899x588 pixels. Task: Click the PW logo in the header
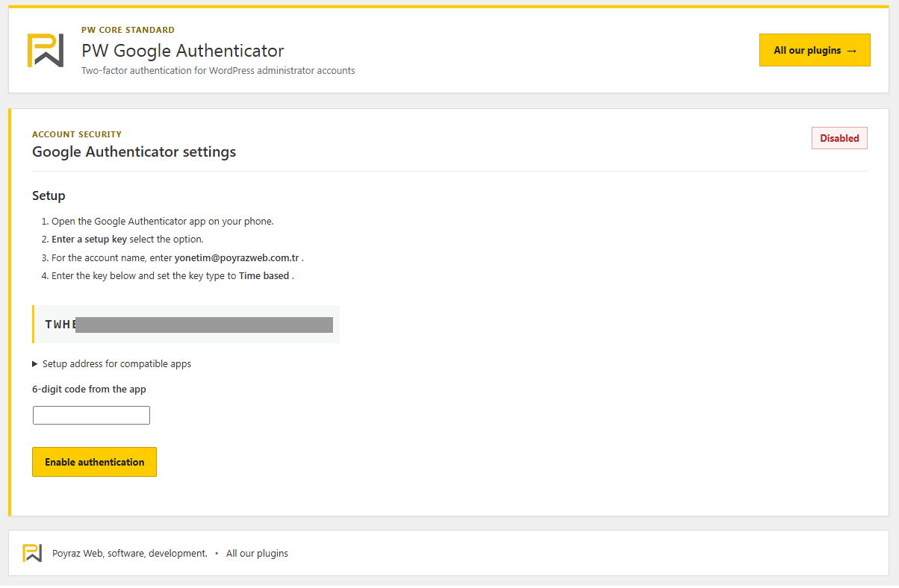(46, 50)
